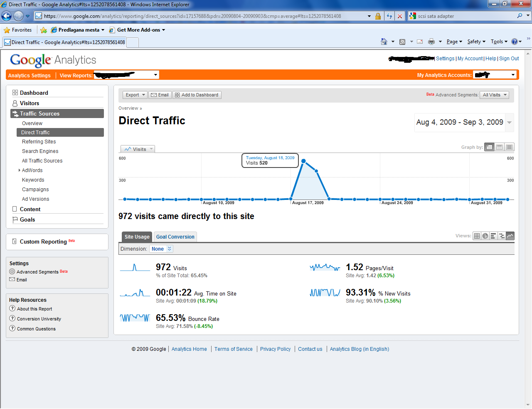Open Keywords report

point(33,180)
